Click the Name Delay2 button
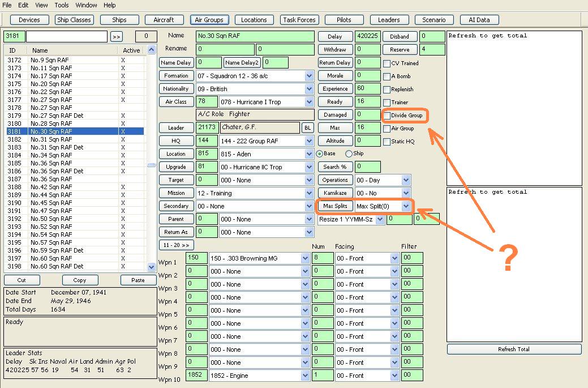 (x=242, y=63)
